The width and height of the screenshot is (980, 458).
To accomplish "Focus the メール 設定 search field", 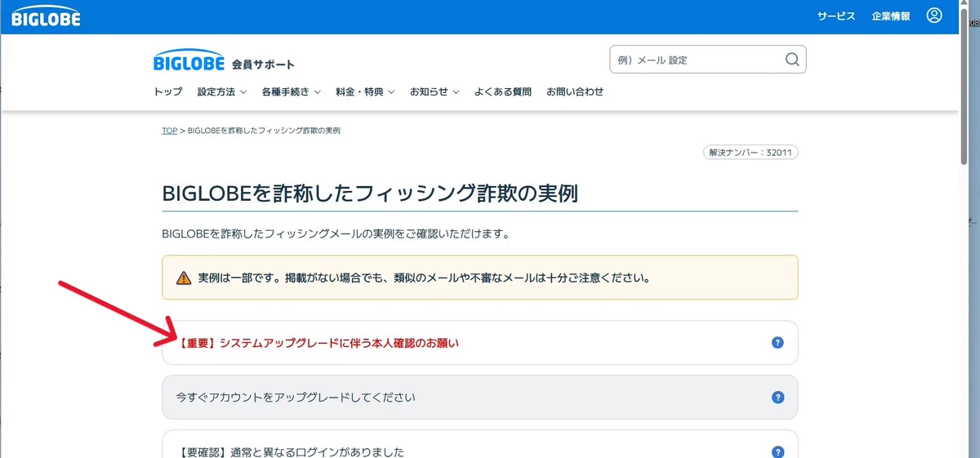I will [708, 60].
